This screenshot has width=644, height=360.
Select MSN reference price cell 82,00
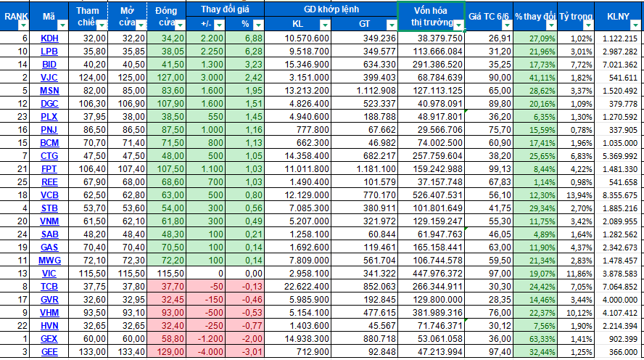(88, 91)
